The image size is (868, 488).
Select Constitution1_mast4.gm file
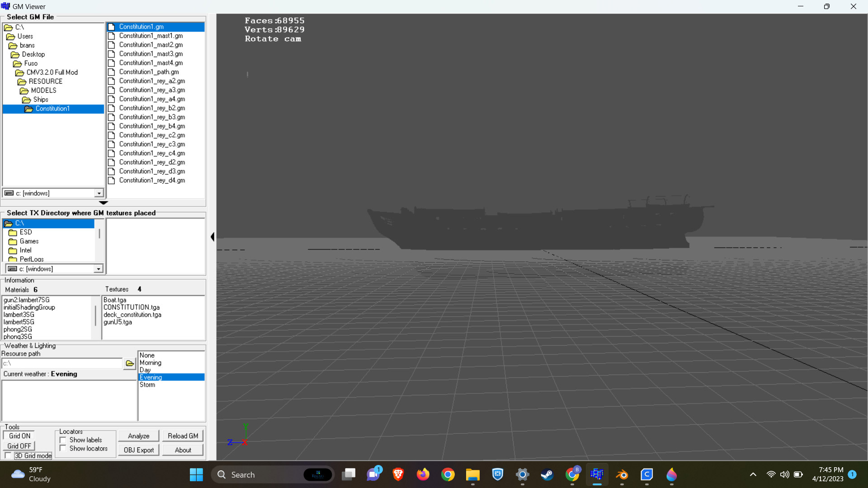(x=151, y=63)
